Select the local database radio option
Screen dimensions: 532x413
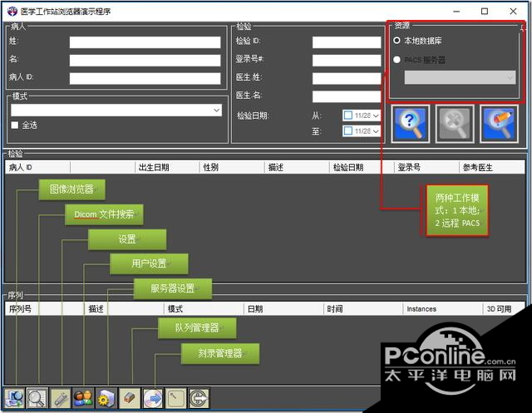click(x=397, y=41)
